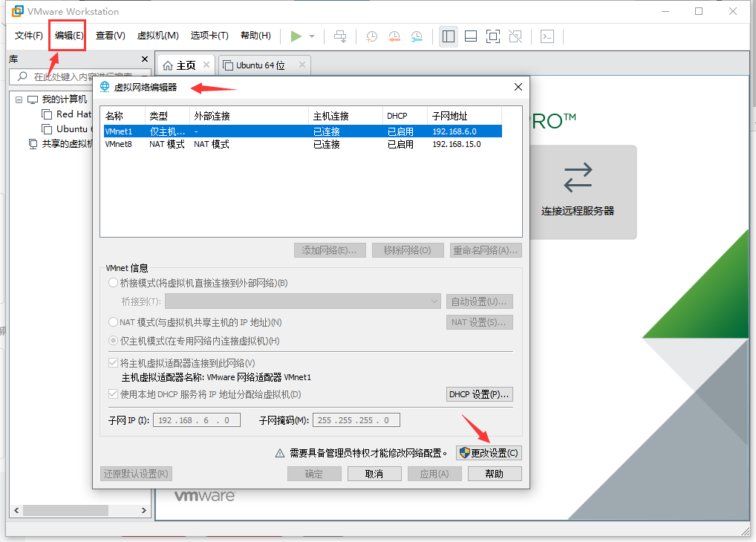
Task: Sort by 名称 column header
Action: point(123,116)
